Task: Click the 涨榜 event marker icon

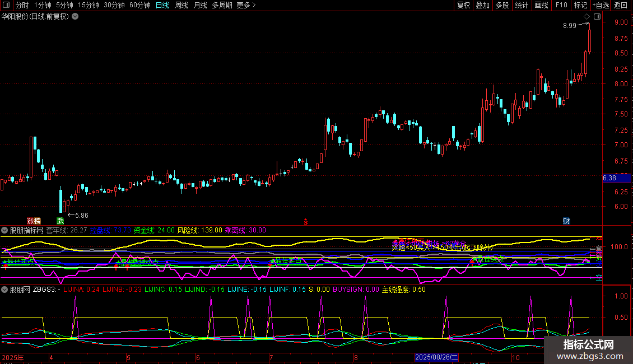Action: click(34, 221)
